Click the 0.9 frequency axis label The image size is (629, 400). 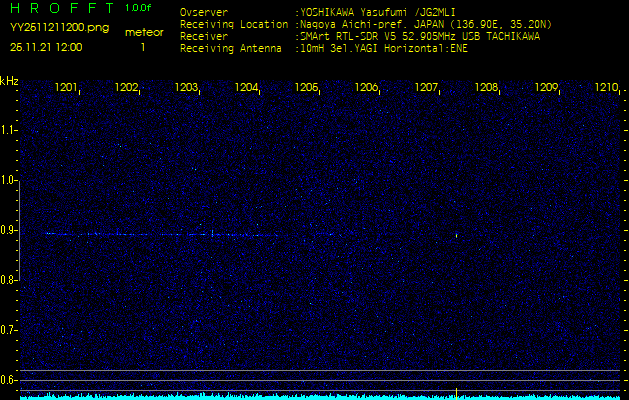click(x=9, y=230)
